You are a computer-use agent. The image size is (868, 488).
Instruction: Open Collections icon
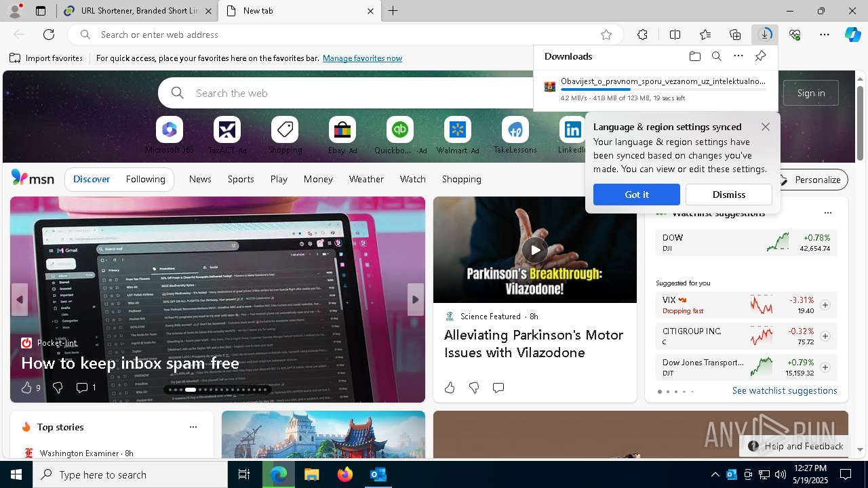[735, 35]
